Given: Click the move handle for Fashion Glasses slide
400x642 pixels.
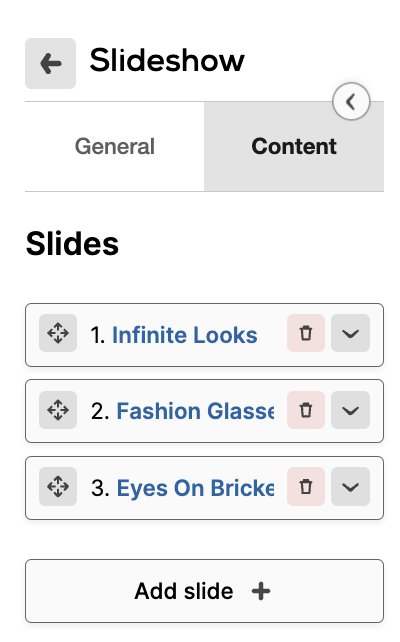Looking at the screenshot, I should tap(58, 410).
